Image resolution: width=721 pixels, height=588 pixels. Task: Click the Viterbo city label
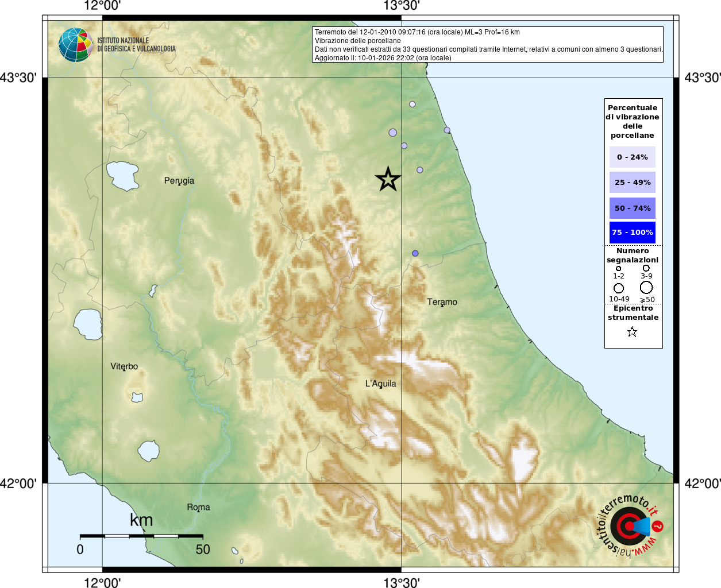point(124,366)
